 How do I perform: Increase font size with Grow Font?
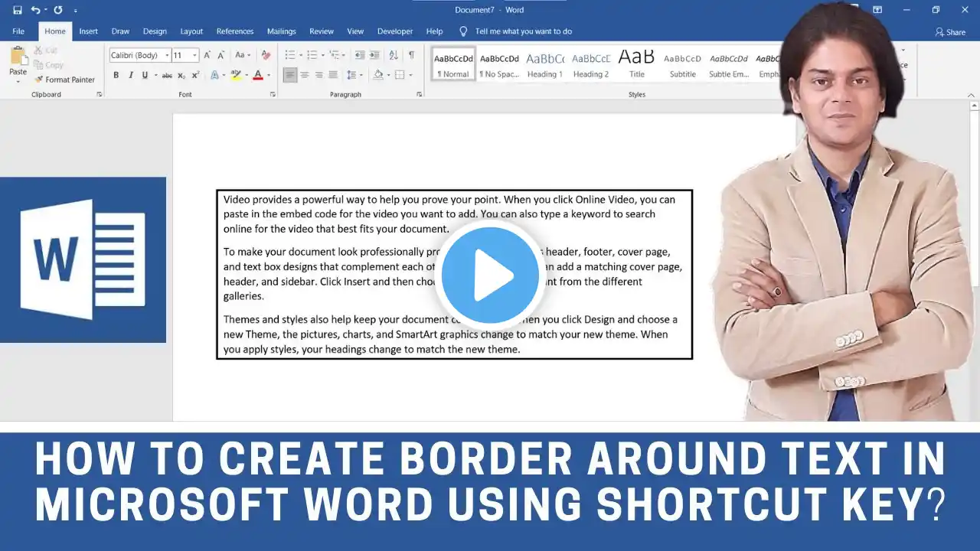click(x=207, y=55)
